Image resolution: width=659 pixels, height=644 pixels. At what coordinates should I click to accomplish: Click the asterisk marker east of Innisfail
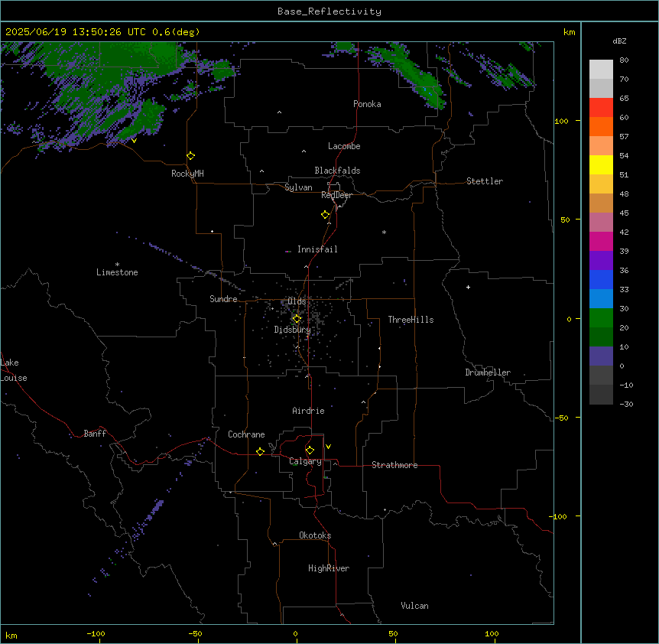click(x=384, y=232)
